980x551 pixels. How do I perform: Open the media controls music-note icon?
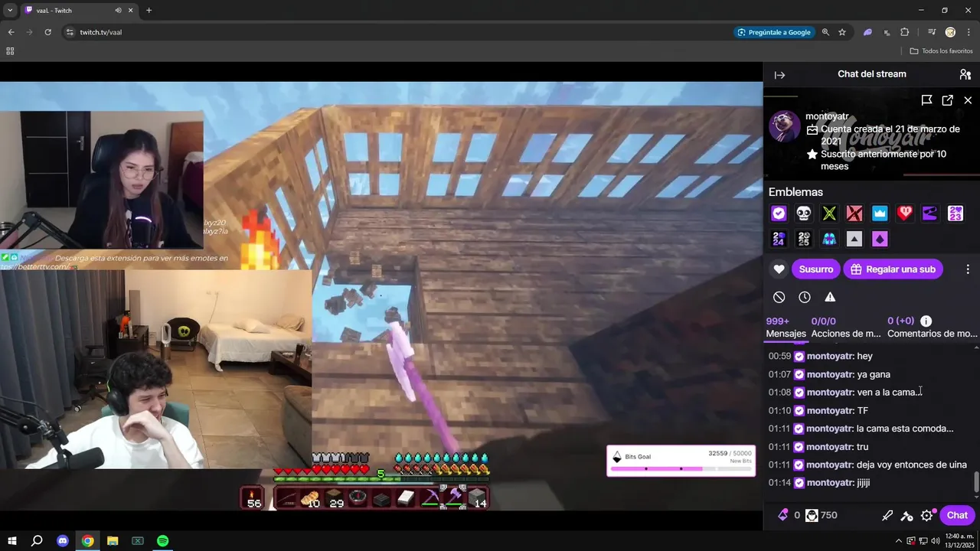click(x=932, y=32)
